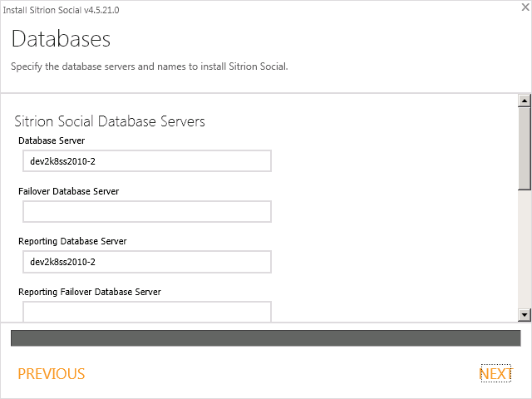Click dev2k8ss2010-2 text in Reporting Database Server
This screenshot has width=532, height=399.
coord(63,262)
